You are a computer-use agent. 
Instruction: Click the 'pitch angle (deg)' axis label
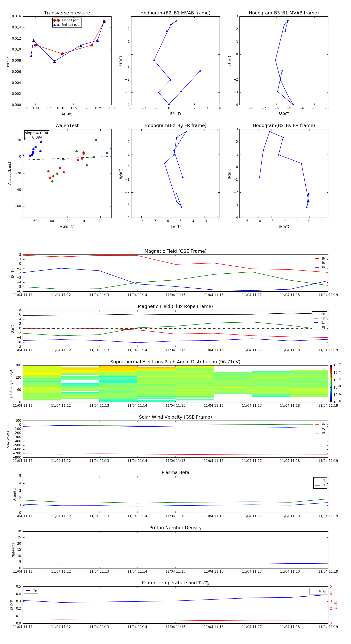click(x=11, y=384)
